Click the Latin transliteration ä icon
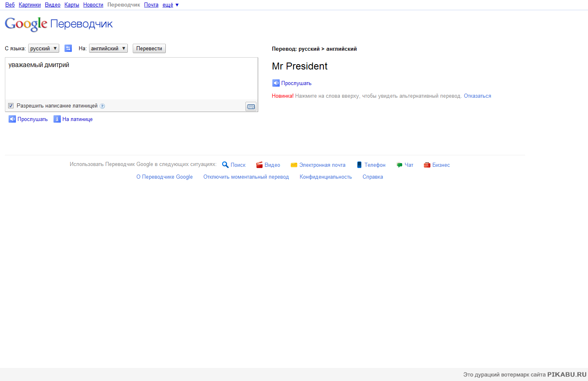The image size is (588, 381). 57,119
